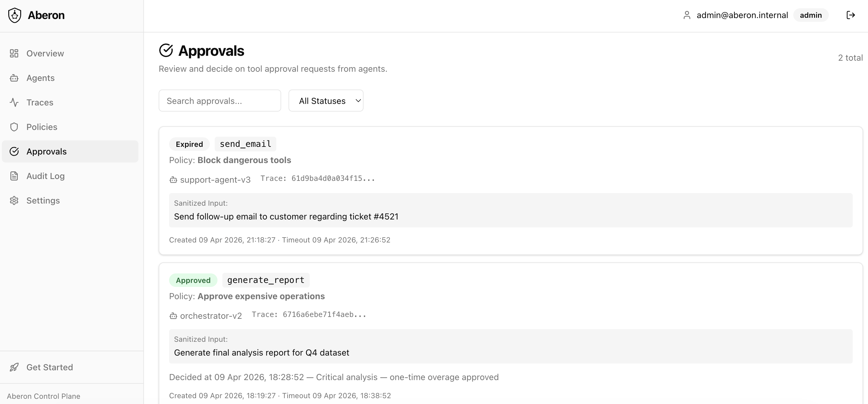Click the Overview grid icon in the sidebar

[x=14, y=53]
